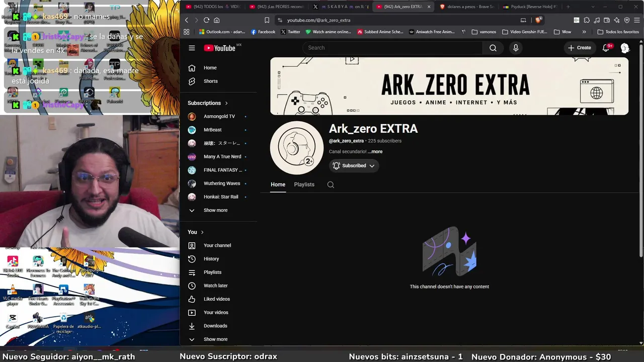
Task: Open the Twitter bookmark
Action: coord(290,32)
